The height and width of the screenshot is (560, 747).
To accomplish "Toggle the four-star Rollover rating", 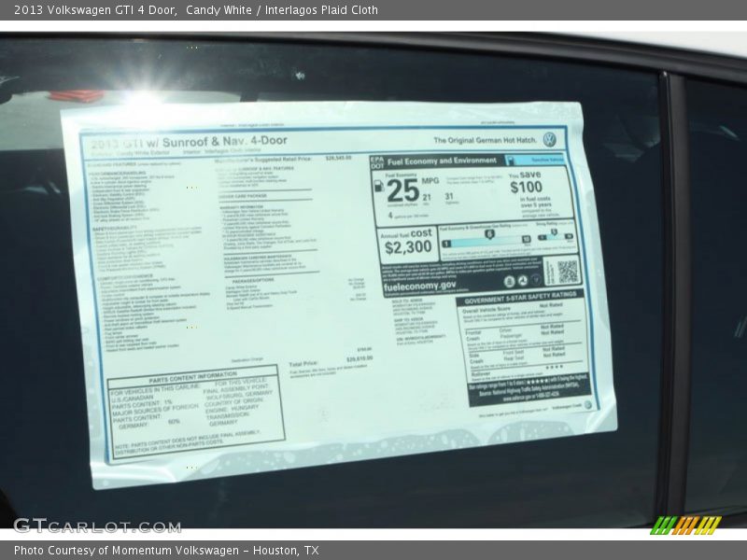I will (553, 368).
